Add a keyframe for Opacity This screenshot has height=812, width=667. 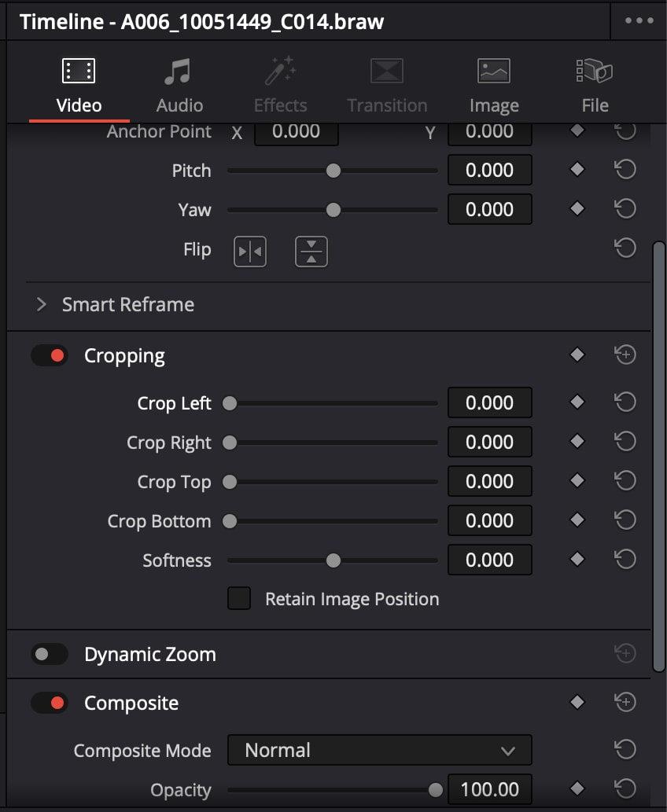coord(577,789)
